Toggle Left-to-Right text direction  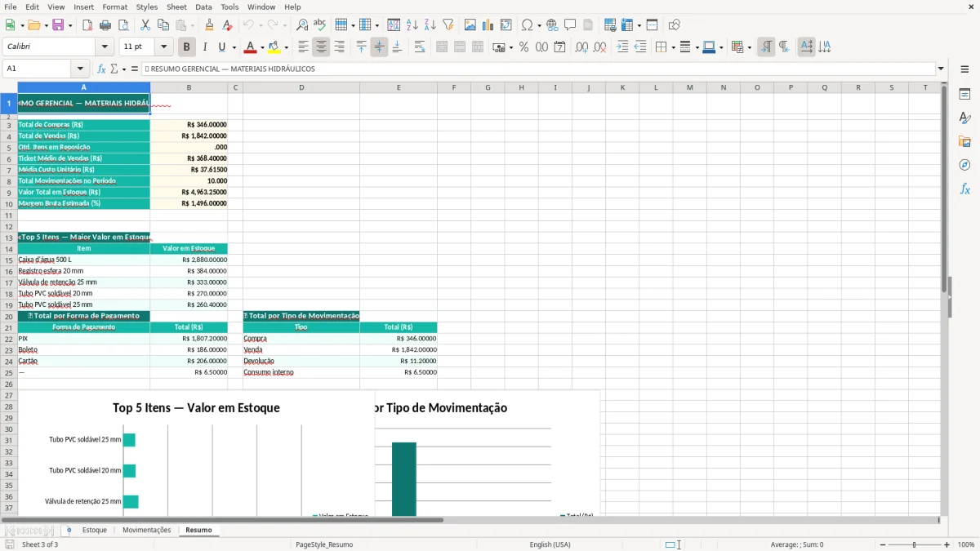click(x=766, y=47)
